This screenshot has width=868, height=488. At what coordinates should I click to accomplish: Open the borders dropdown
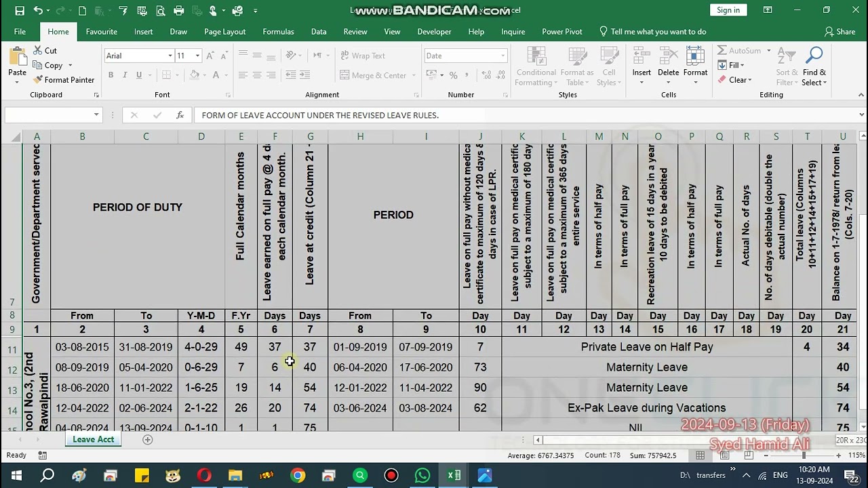[177, 75]
